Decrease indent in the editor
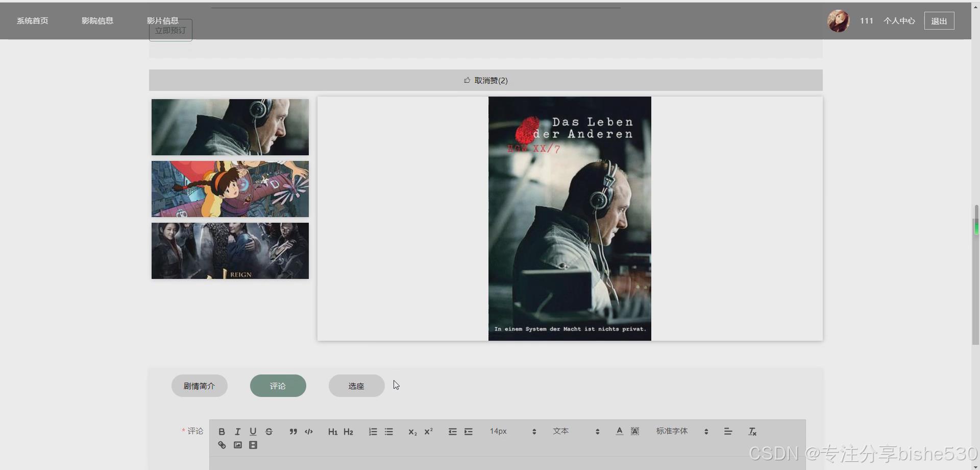Screen dimensions: 980x470 [x=453, y=432]
